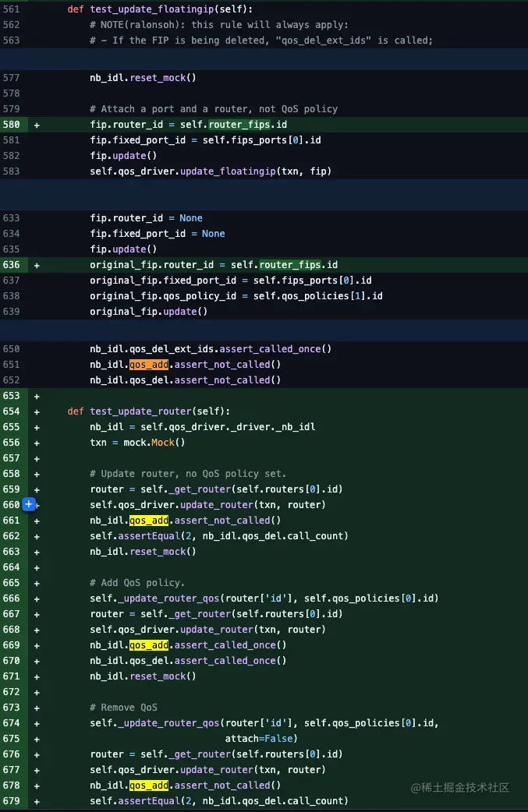Click the highlighted qos_add on line 678

click(x=149, y=785)
